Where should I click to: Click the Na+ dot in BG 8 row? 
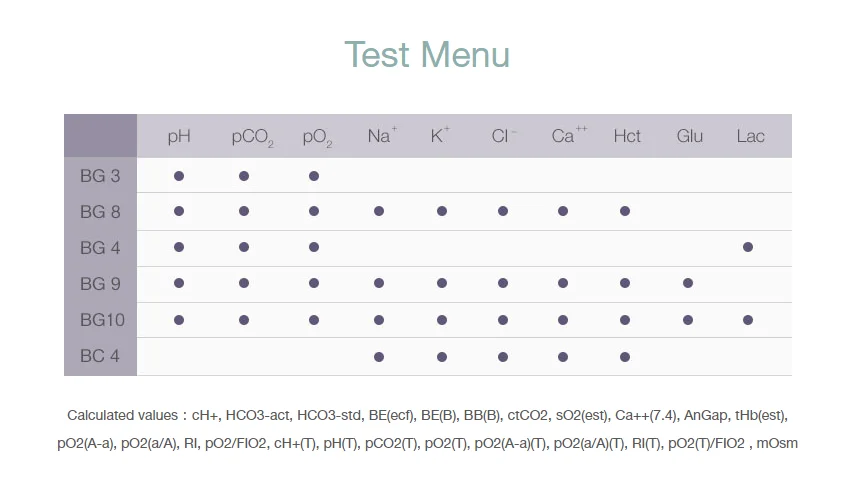379,211
